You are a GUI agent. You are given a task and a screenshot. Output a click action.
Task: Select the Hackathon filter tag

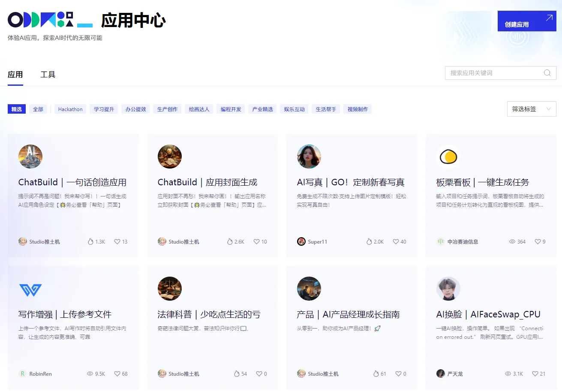pyautogui.click(x=70, y=109)
